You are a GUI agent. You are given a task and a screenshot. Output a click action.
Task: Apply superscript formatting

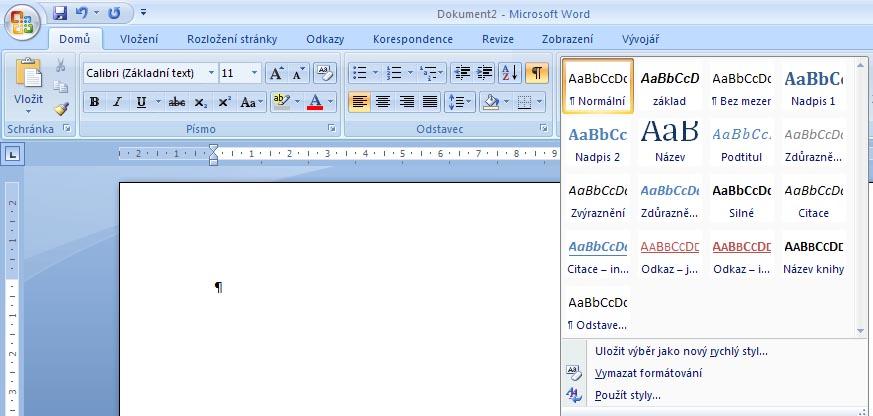pos(224,102)
